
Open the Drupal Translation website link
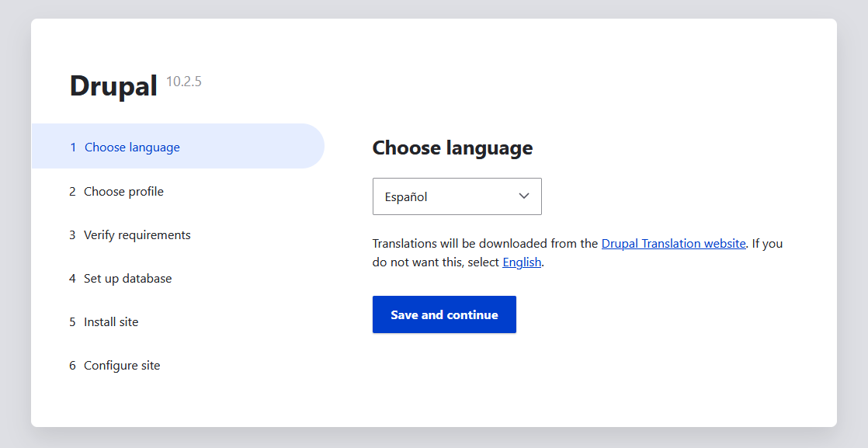pos(673,243)
